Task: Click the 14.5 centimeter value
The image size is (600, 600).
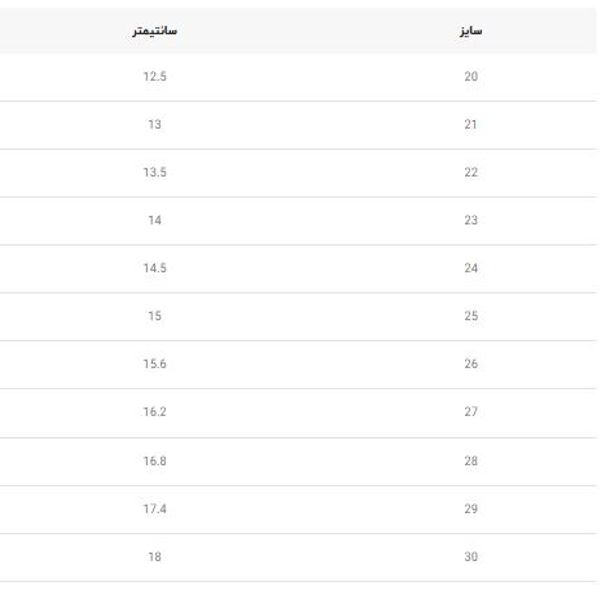Action: [x=154, y=269]
